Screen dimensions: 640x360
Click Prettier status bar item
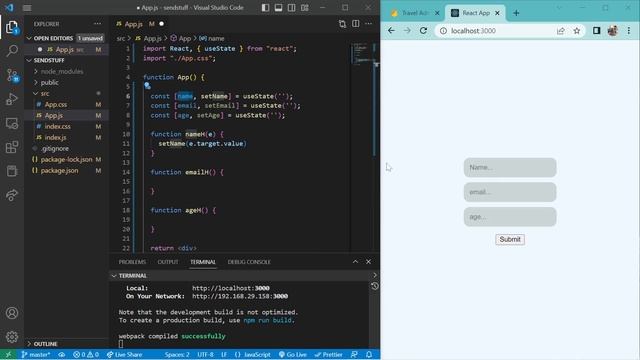coord(329,355)
